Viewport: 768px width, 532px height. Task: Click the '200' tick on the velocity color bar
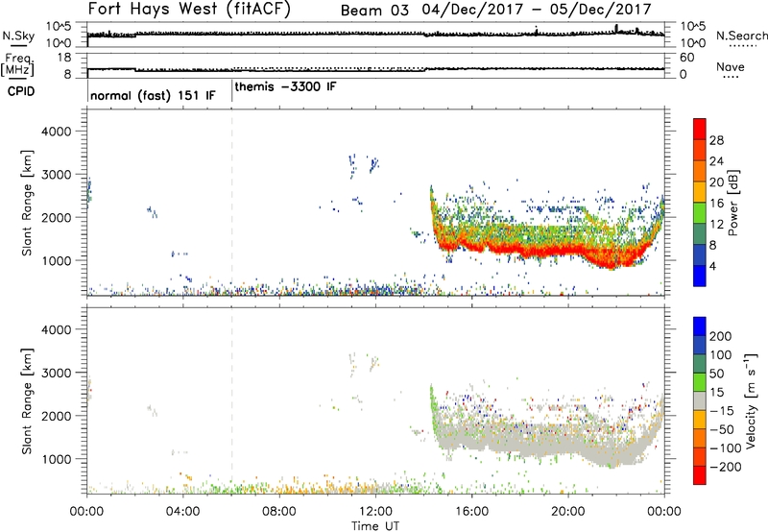click(721, 336)
